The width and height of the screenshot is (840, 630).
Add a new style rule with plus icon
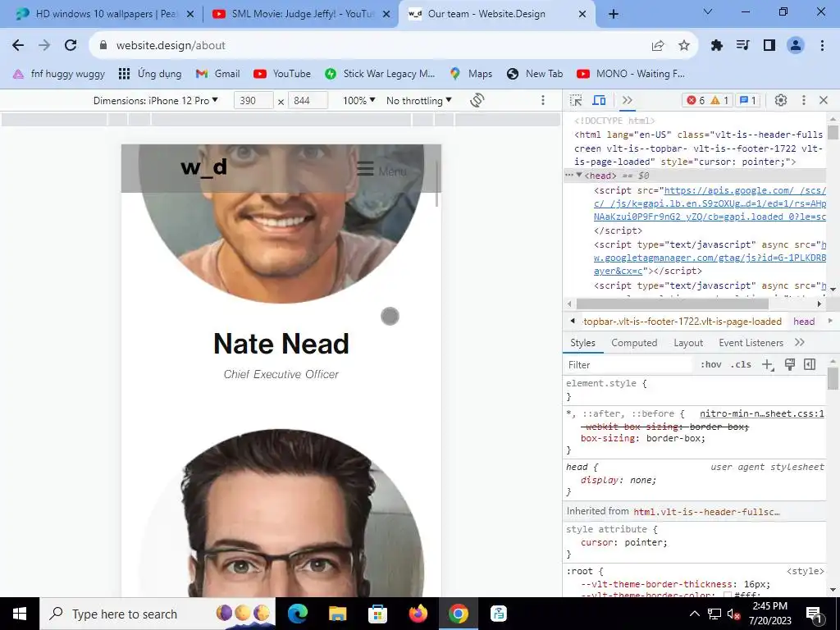[768, 365]
